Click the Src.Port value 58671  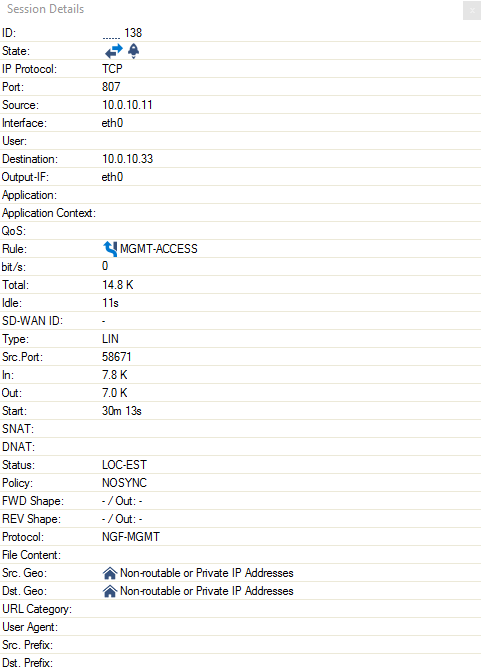click(117, 357)
